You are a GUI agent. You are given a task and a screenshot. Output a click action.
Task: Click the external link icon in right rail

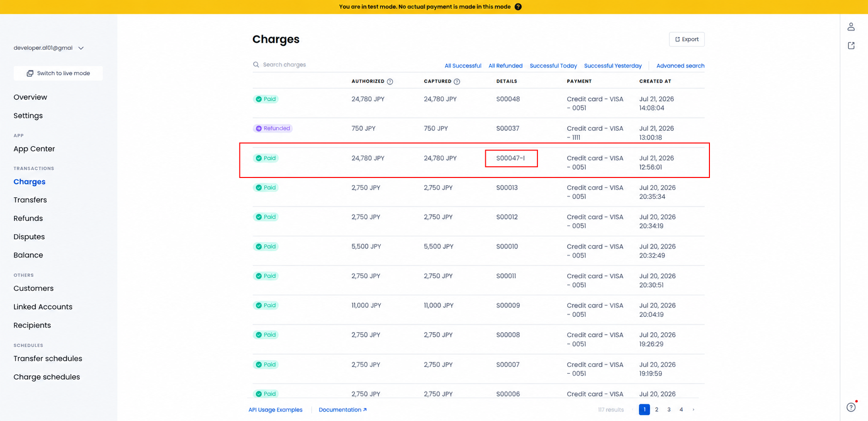(x=851, y=45)
